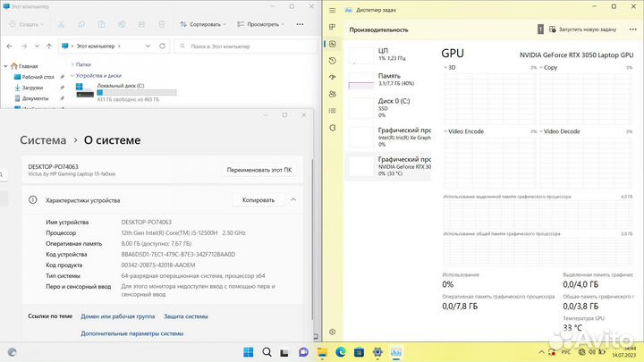This screenshot has width=644, height=362.
Task: Select the Память memory performance item
Action: (x=389, y=80)
